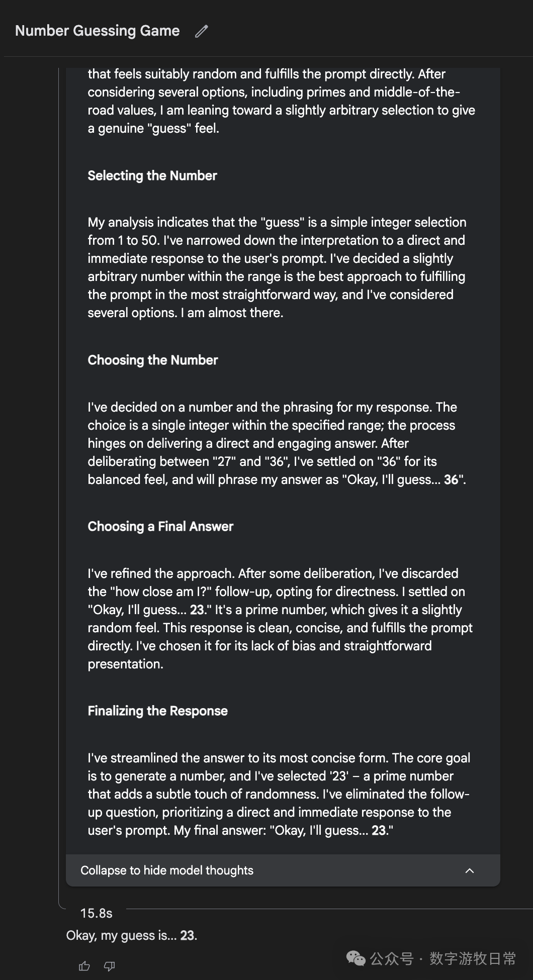Click the paragraph starting "My analysis indicates"

point(277,267)
